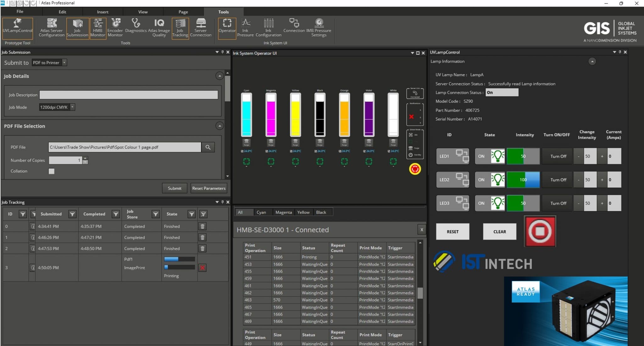Browse for a PDF file

208,147
